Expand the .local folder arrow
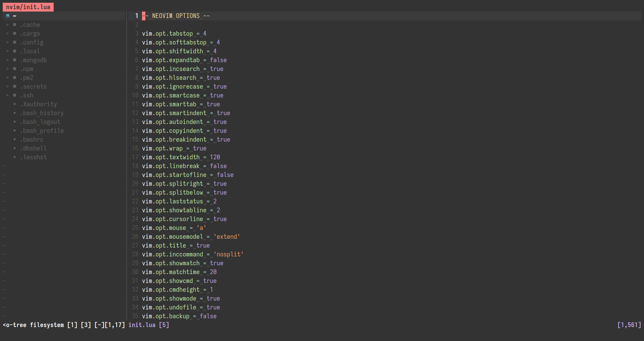This screenshot has height=341, width=644. (x=8, y=51)
